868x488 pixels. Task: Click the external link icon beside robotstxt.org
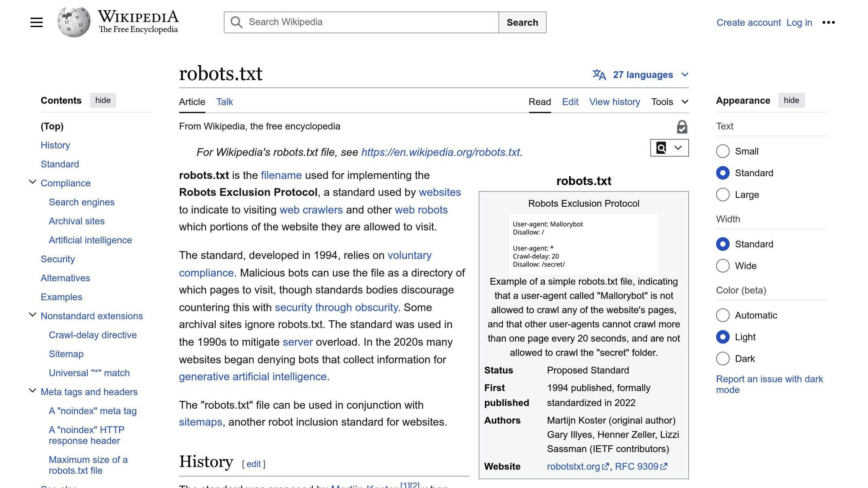click(606, 466)
